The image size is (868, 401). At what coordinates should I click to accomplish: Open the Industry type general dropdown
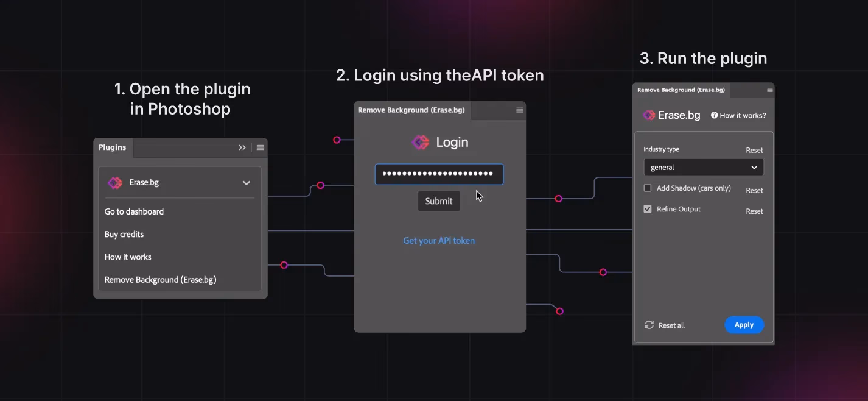tap(704, 167)
